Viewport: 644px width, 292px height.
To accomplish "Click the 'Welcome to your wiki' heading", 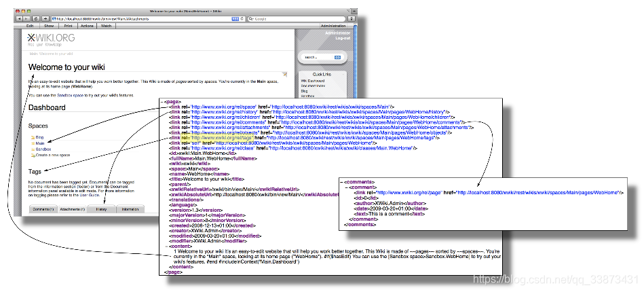I will 67,67.
